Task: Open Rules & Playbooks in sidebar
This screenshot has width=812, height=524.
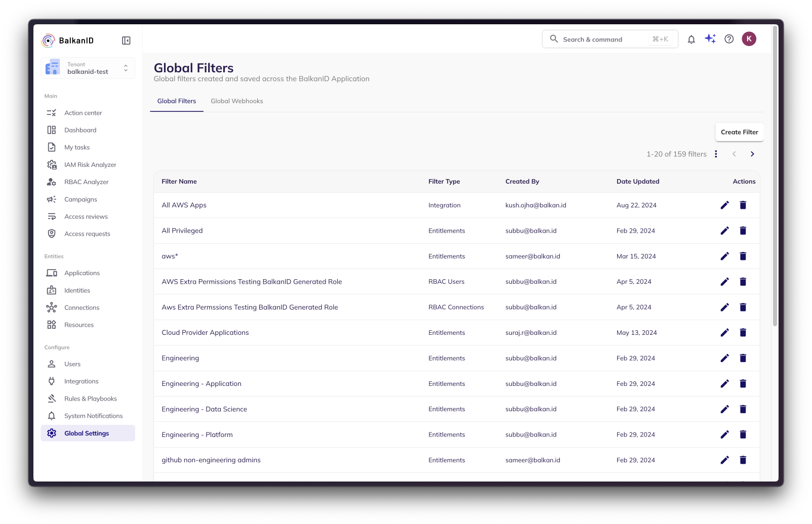Action: tap(90, 399)
